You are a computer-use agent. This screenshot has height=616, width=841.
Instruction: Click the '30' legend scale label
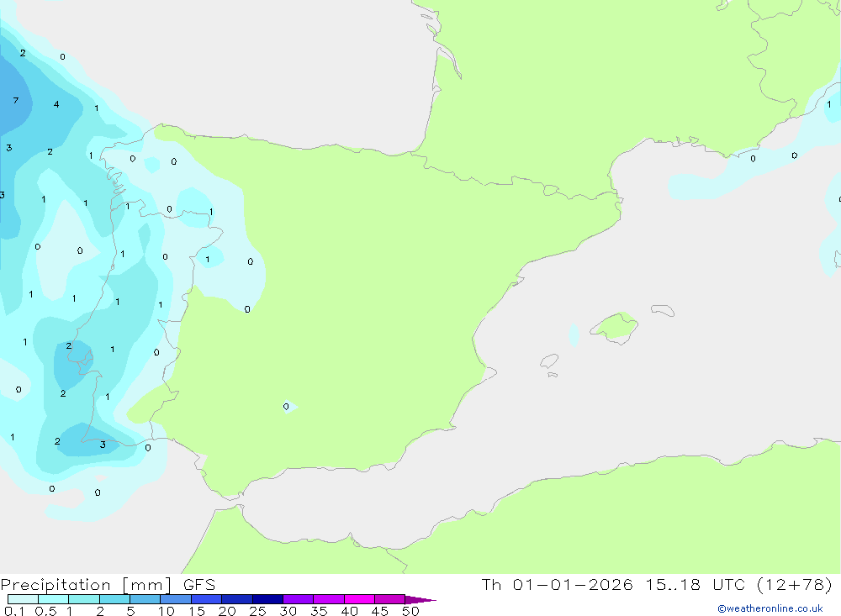[x=288, y=611]
